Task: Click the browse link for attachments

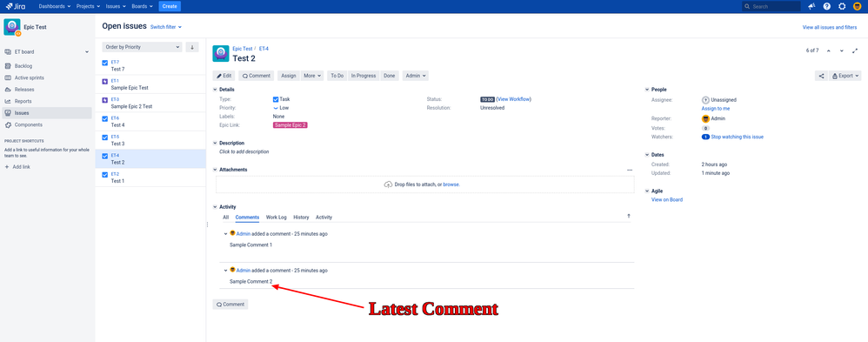Action: click(451, 184)
